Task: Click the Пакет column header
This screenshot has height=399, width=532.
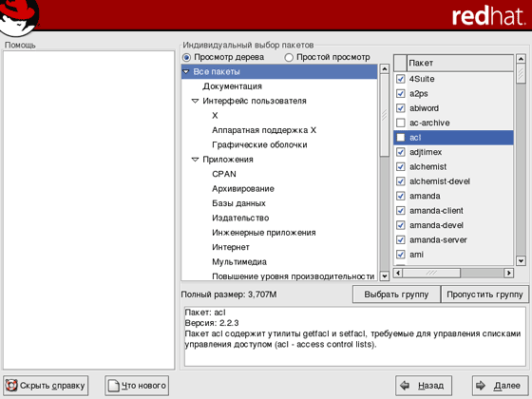Action: [460, 63]
